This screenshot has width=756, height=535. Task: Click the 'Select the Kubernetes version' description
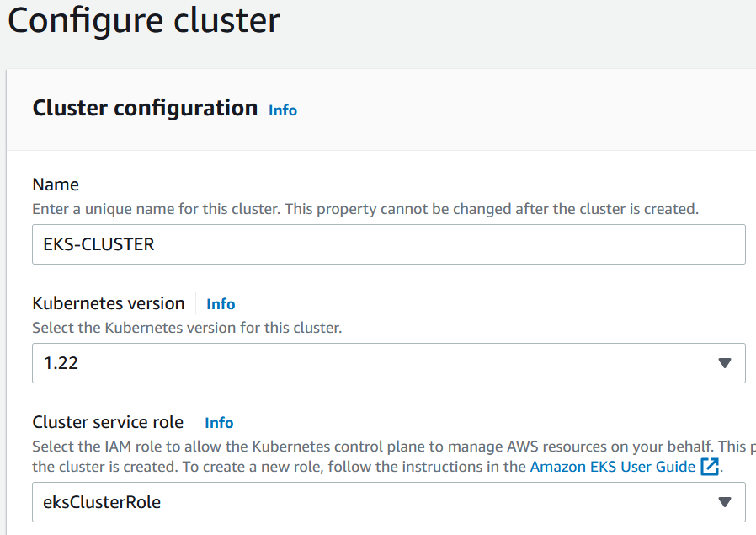(x=187, y=328)
